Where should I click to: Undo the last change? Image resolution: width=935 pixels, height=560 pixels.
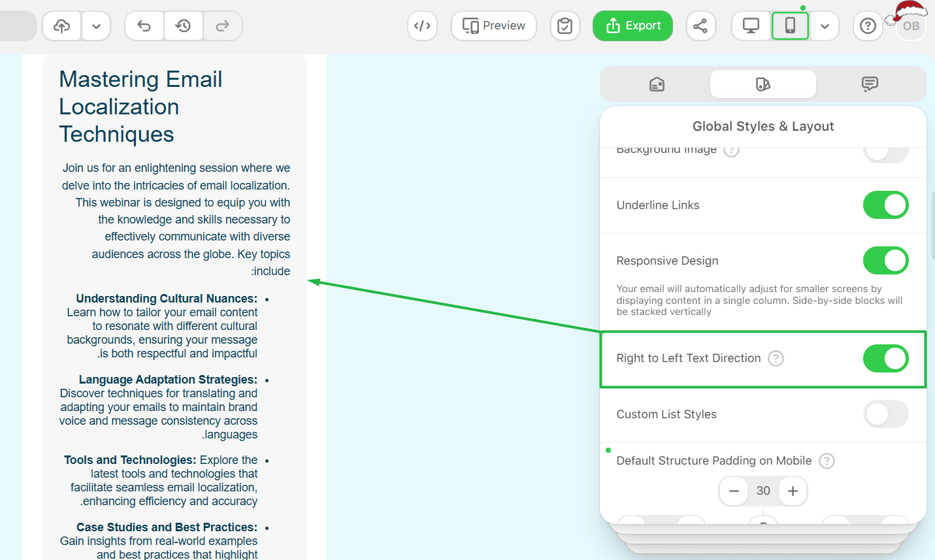click(x=144, y=25)
